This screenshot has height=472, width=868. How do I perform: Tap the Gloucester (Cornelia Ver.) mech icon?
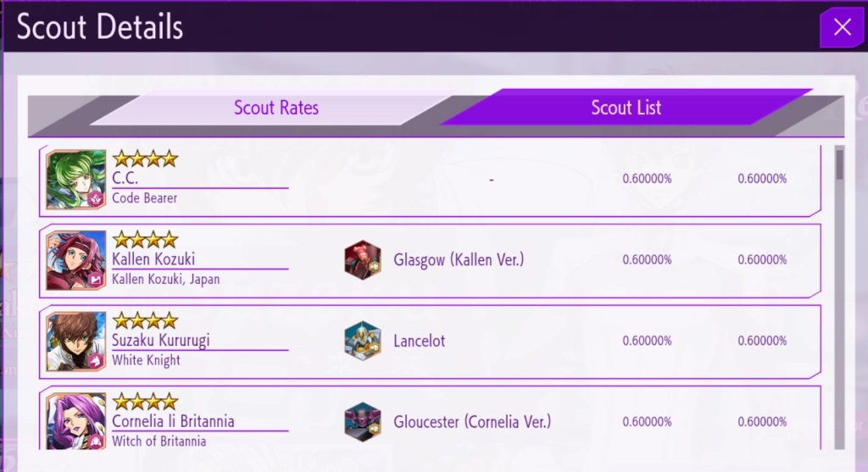(x=363, y=421)
